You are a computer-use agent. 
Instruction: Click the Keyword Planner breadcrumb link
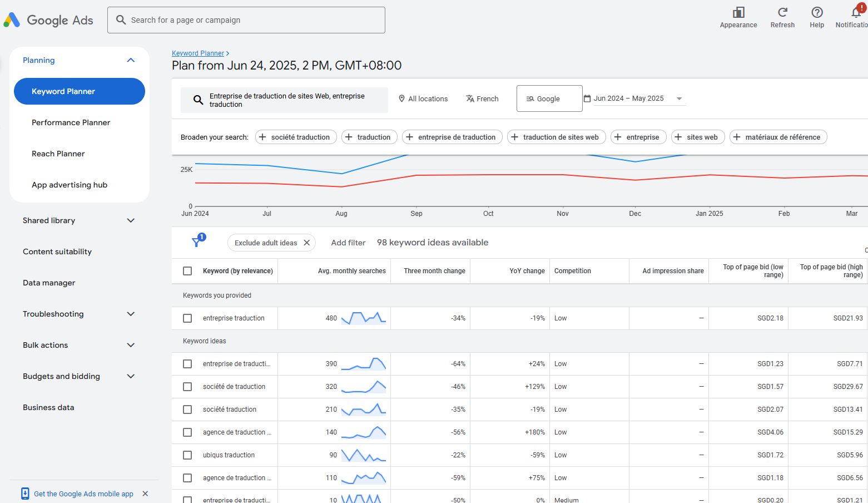click(197, 53)
